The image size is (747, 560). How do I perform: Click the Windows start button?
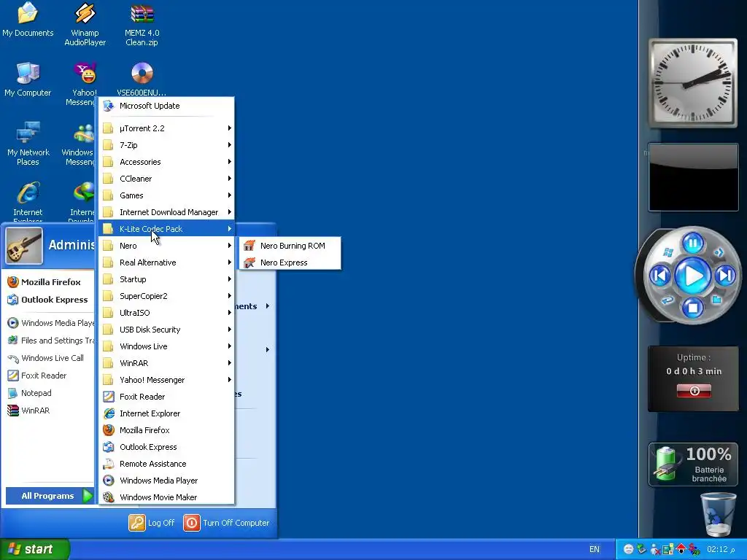34,549
